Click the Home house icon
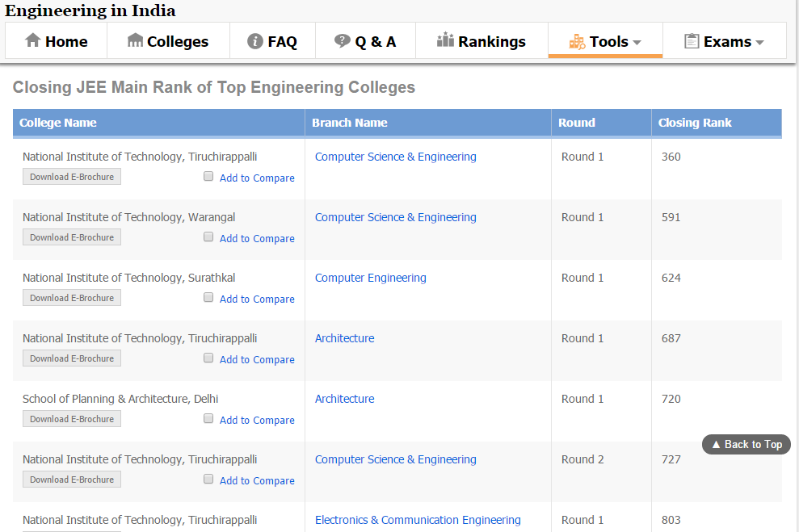Image resolution: width=799 pixels, height=532 pixels. click(x=33, y=40)
